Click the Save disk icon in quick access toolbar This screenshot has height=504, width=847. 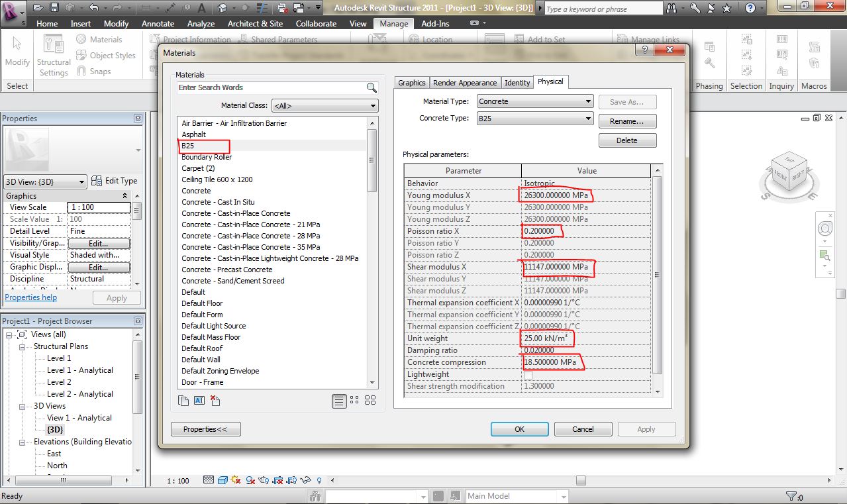tap(54, 9)
